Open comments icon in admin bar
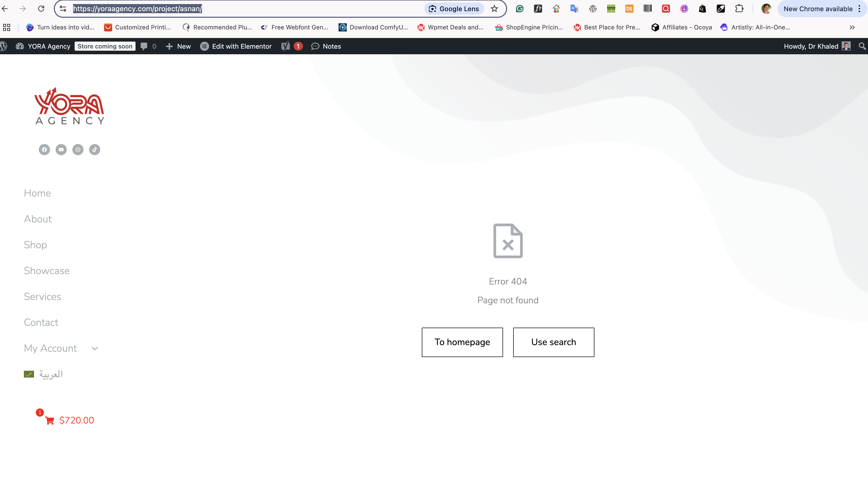This screenshot has width=868, height=497. point(148,46)
